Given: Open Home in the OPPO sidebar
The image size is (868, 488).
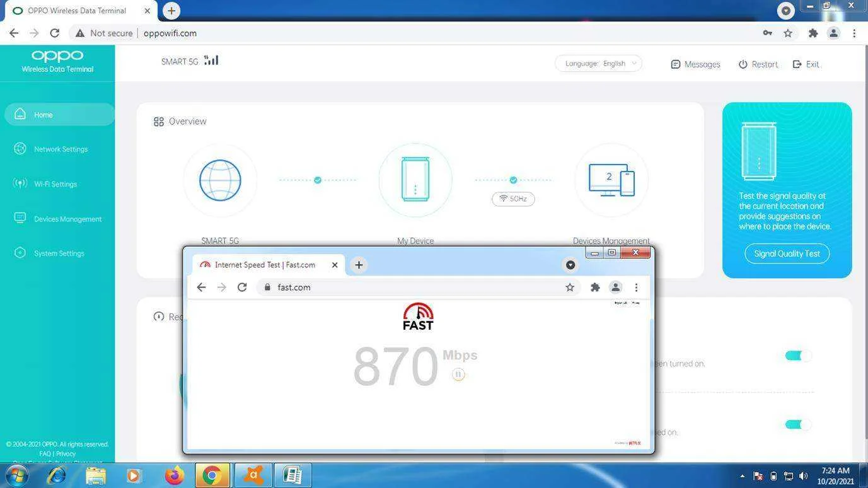Looking at the screenshot, I should (x=59, y=115).
